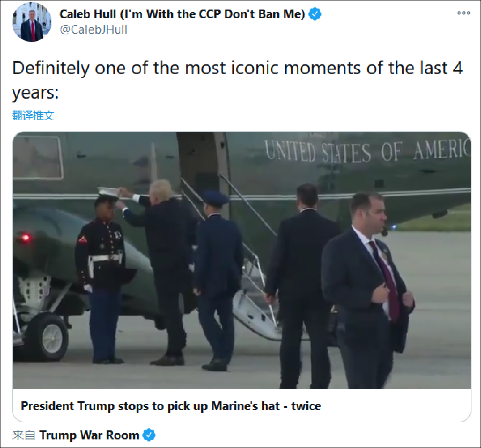481x448 pixels.
Task: Click the "UNITED STATES OF AMERICA" helicopter lettering
Action: (366, 151)
